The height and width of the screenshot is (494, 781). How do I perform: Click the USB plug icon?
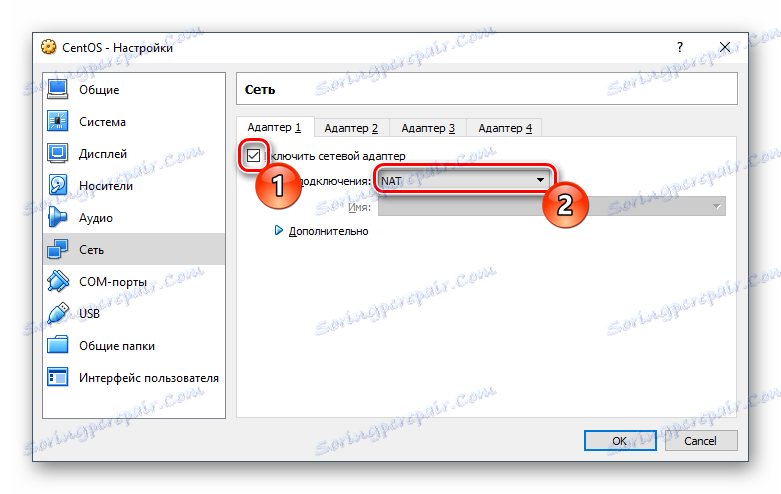click(x=58, y=313)
